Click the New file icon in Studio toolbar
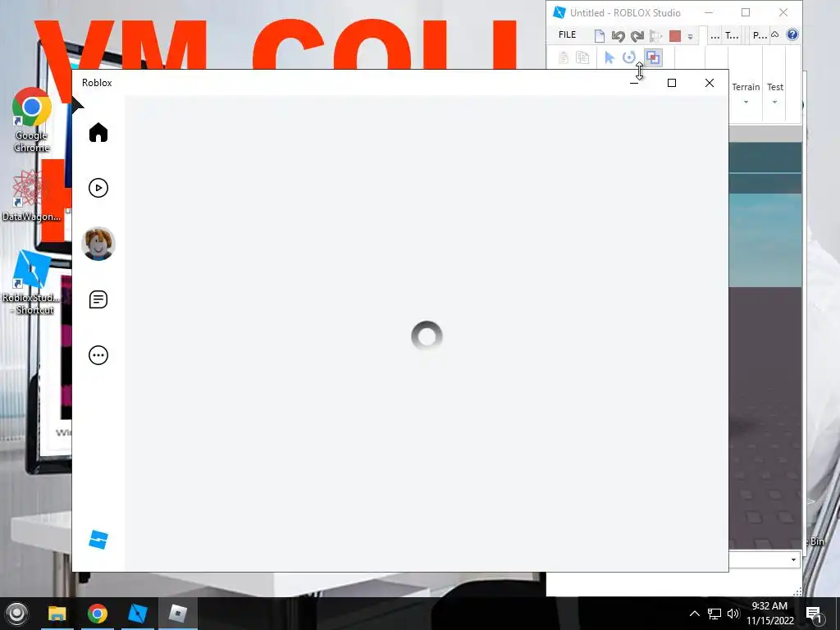Viewport: 840px width, 630px height. pos(600,36)
